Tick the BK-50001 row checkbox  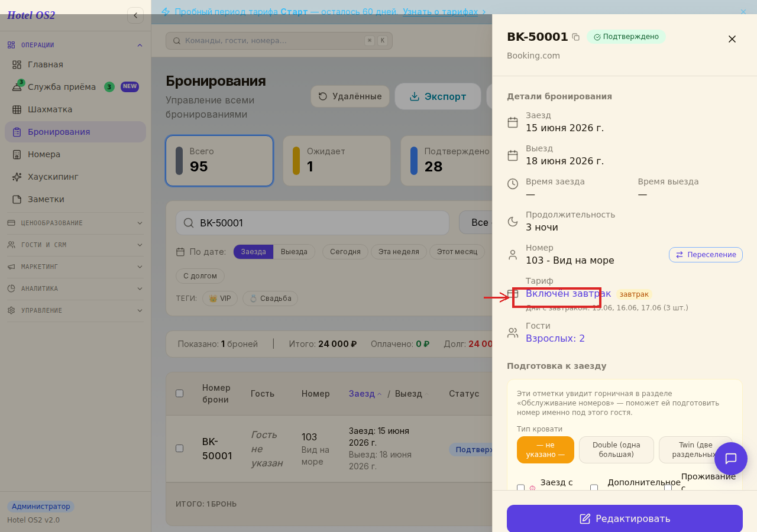[x=180, y=448]
